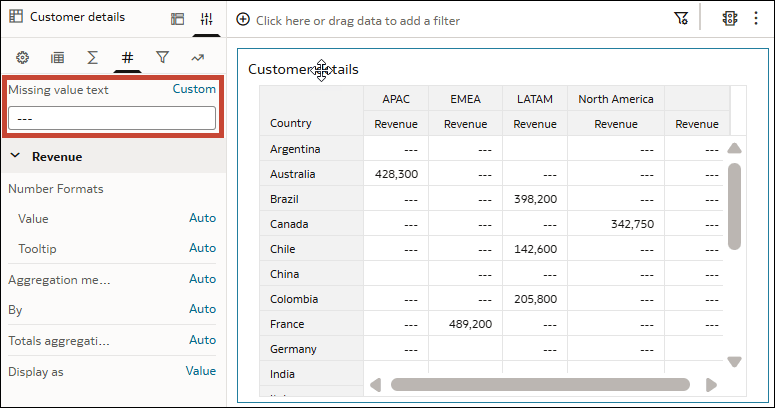Open the General settings gear tab
775x408 pixels.
coord(22,57)
